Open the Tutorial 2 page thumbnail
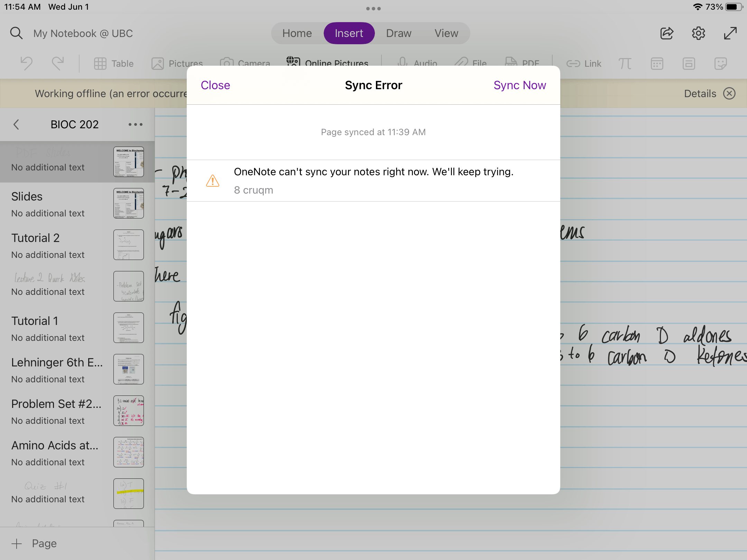 [128, 245]
